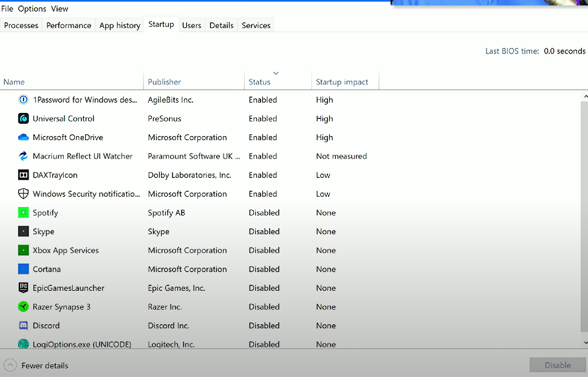Screen dimensions: 588x377
Task: Select Windows Security notificatio... name text
Action: [x=86, y=194]
